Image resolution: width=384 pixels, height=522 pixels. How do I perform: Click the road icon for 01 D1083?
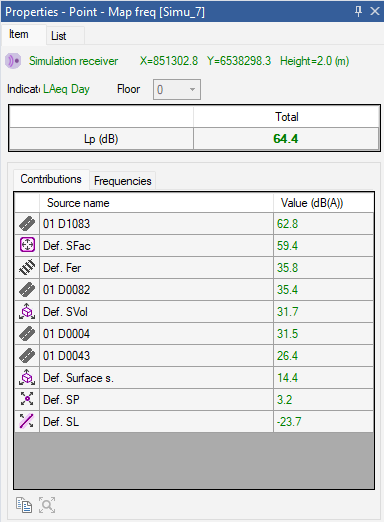click(x=27, y=224)
